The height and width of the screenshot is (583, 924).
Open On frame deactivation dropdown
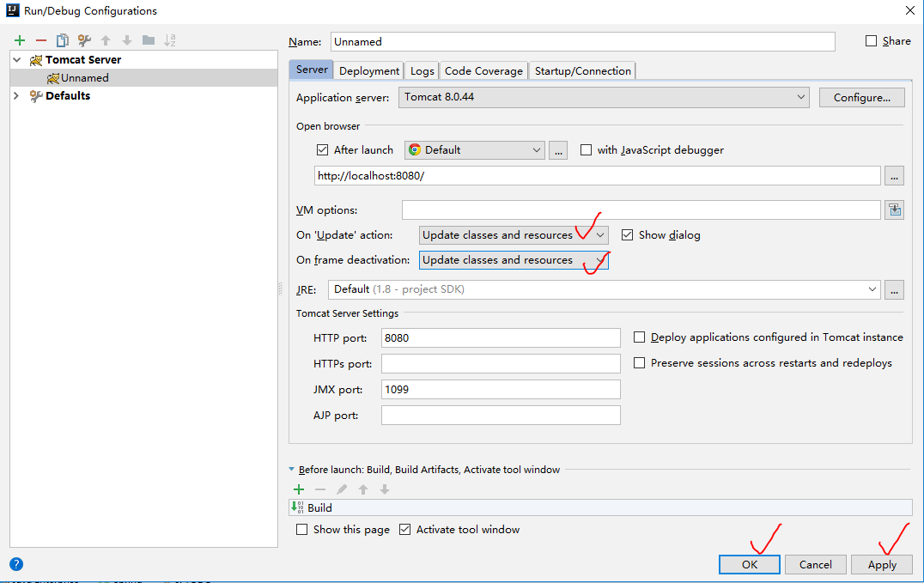(514, 260)
